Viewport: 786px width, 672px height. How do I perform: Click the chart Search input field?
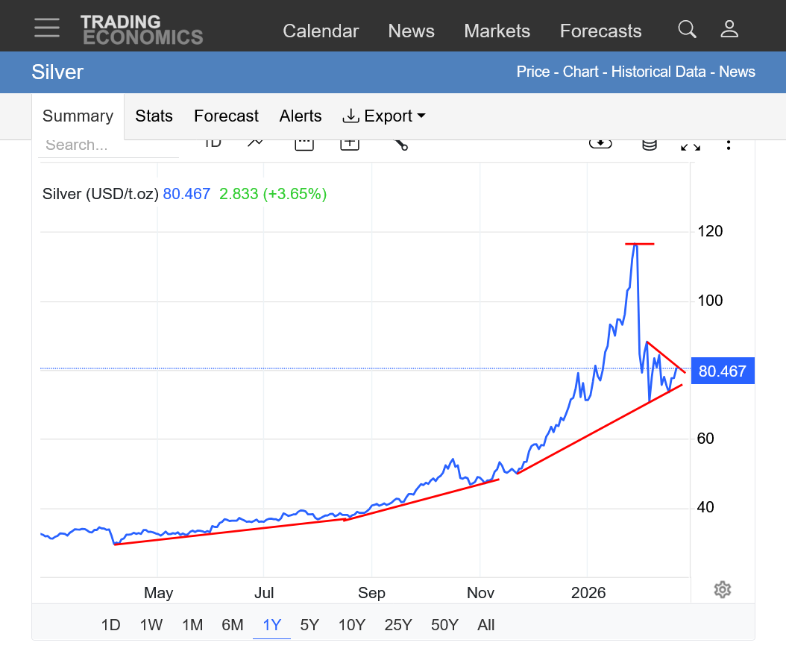(109, 145)
